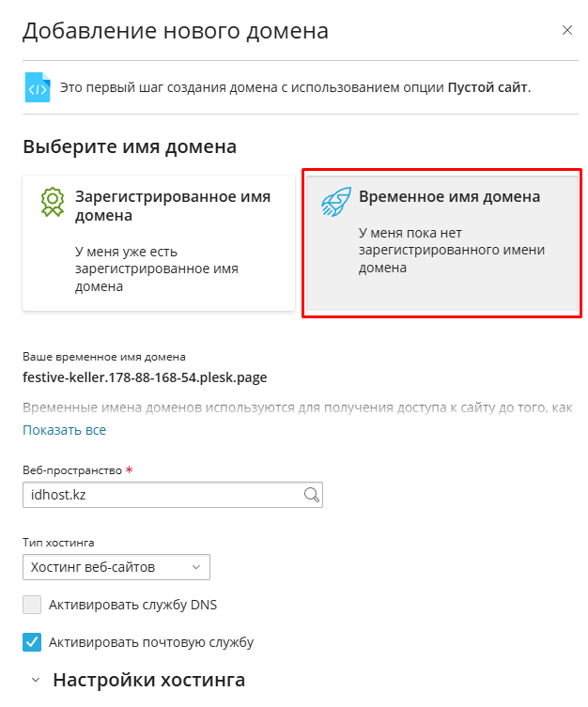
Task: Click the "Активировать почтовую службу" label text
Action: point(152,642)
